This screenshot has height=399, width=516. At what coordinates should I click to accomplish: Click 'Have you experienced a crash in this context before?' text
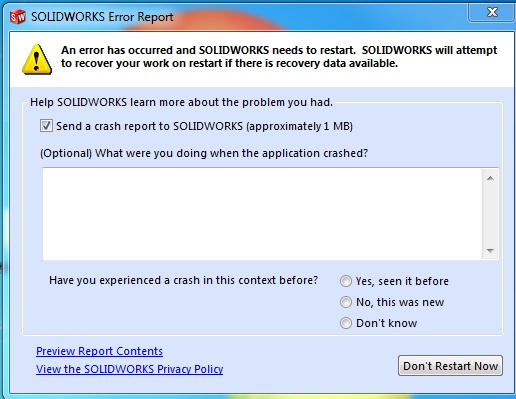pyautogui.click(x=183, y=280)
